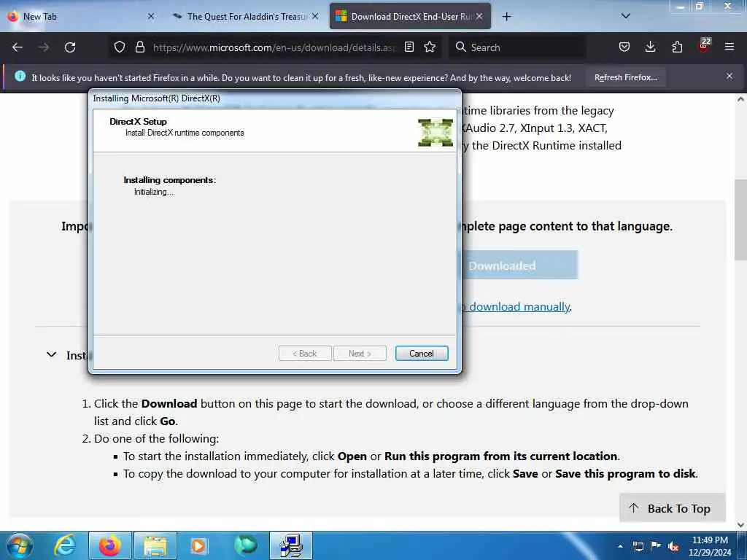The height and width of the screenshot is (560, 747).
Task: Switch to the New Tab tab
Action: [x=81, y=17]
